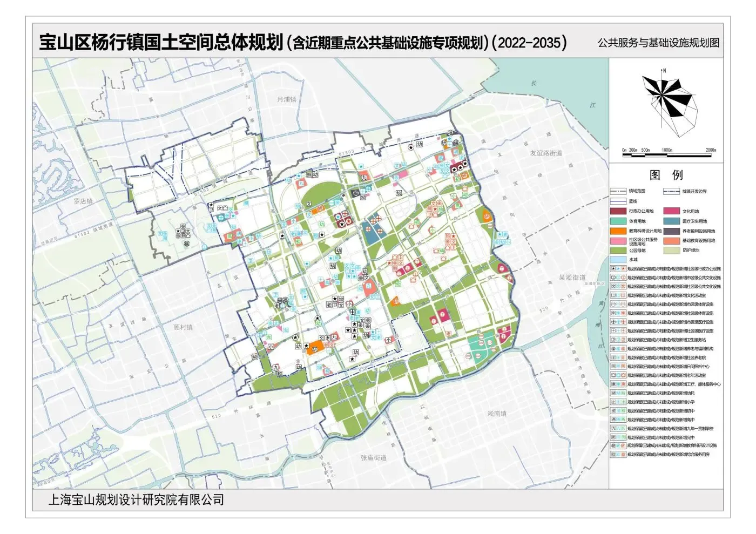This screenshot has height=534, width=756.
Task: Click the 图例 legend heading
Action: click(x=666, y=175)
